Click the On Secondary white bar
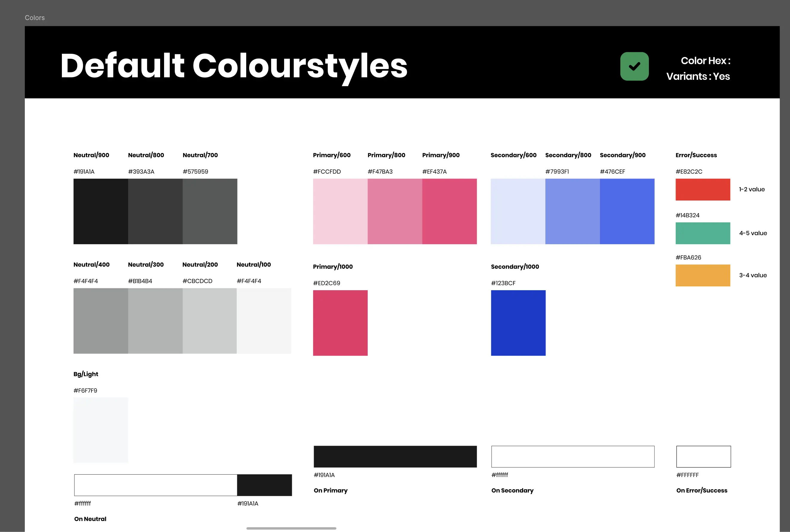Viewport: 790px width, 532px height. 573,457
